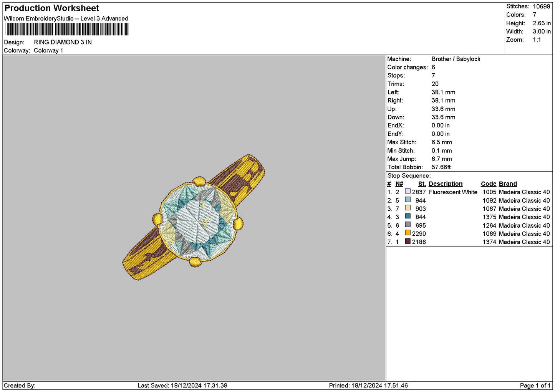The height and width of the screenshot is (392, 555).
Task: Click the Trims value 20
Action: click(435, 84)
